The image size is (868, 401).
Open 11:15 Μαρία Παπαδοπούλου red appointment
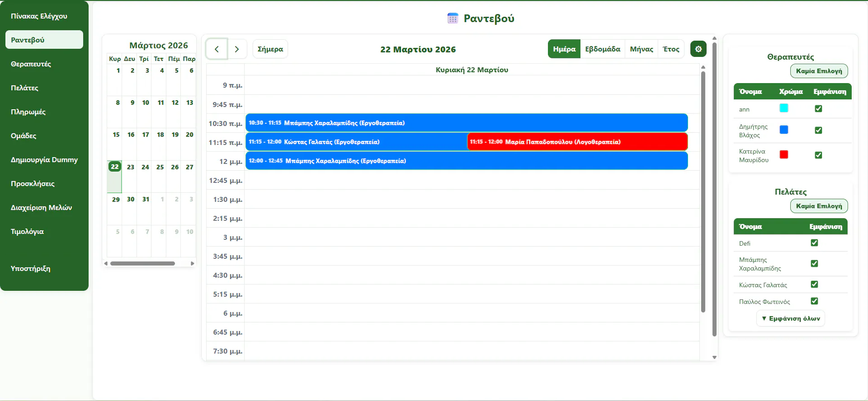click(x=577, y=142)
